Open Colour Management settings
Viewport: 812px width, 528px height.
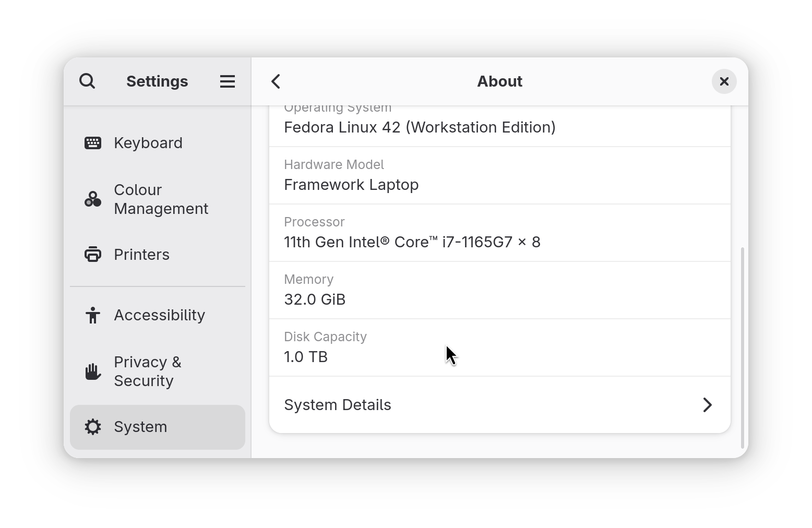(x=161, y=199)
